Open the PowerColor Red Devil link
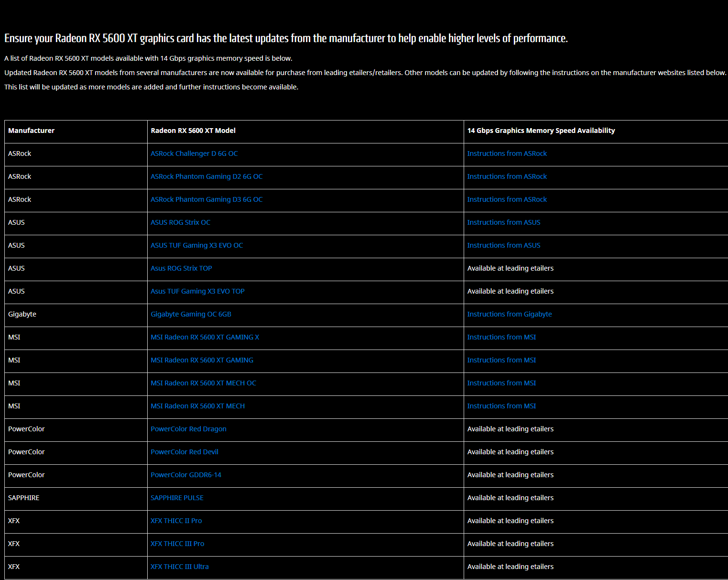The height and width of the screenshot is (580, 728). coord(184,452)
